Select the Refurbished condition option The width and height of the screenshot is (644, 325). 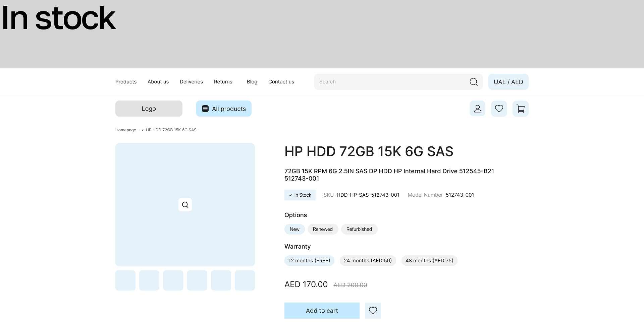359,229
